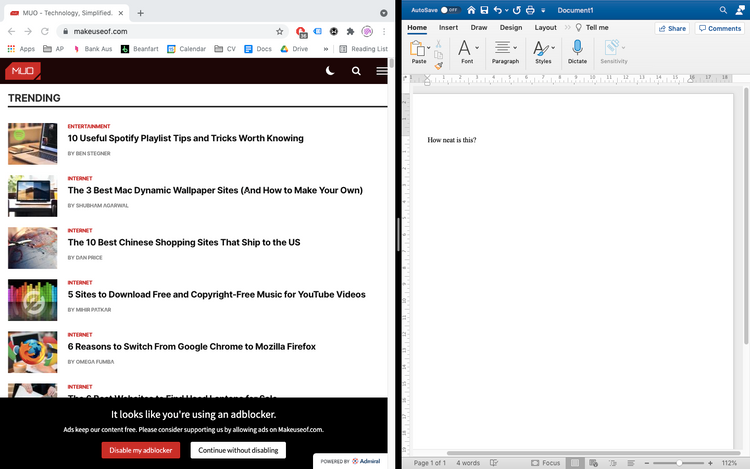The image size is (750, 469).
Task: Undo last action in Word
Action: pyautogui.click(x=498, y=10)
